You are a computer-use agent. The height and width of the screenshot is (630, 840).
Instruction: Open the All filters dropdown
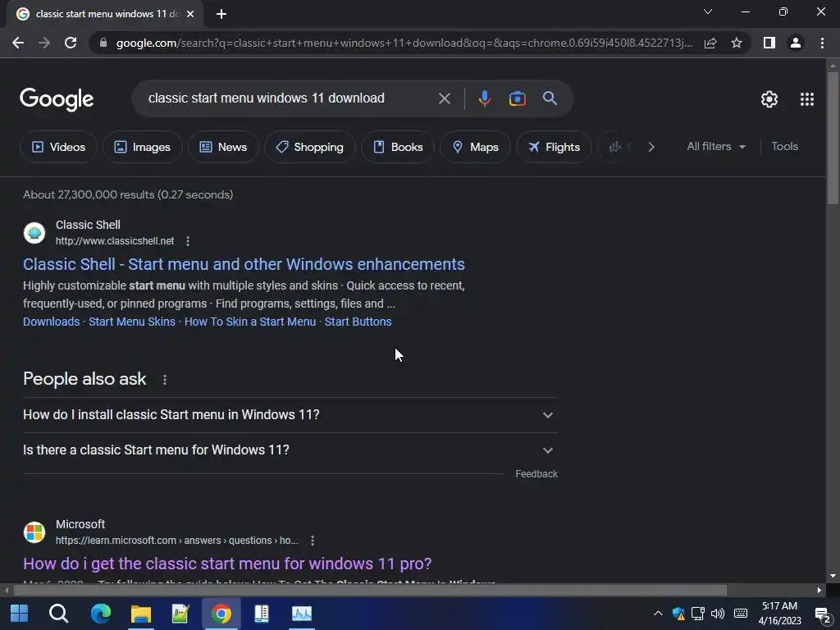(x=716, y=146)
